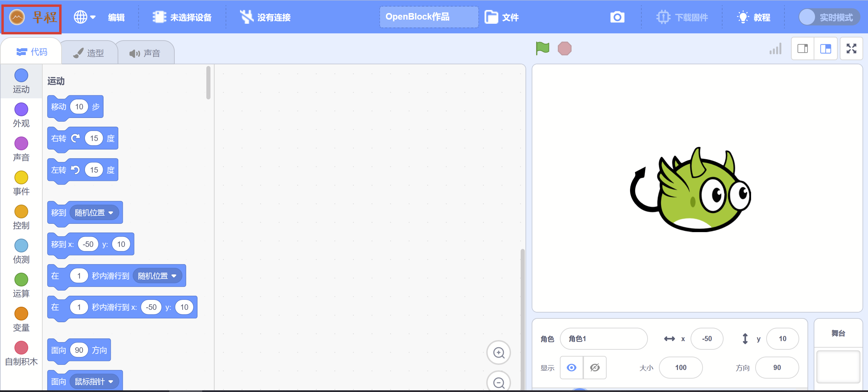Toggle the 实时模式 (live mode) switch

[x=828, y=17]
